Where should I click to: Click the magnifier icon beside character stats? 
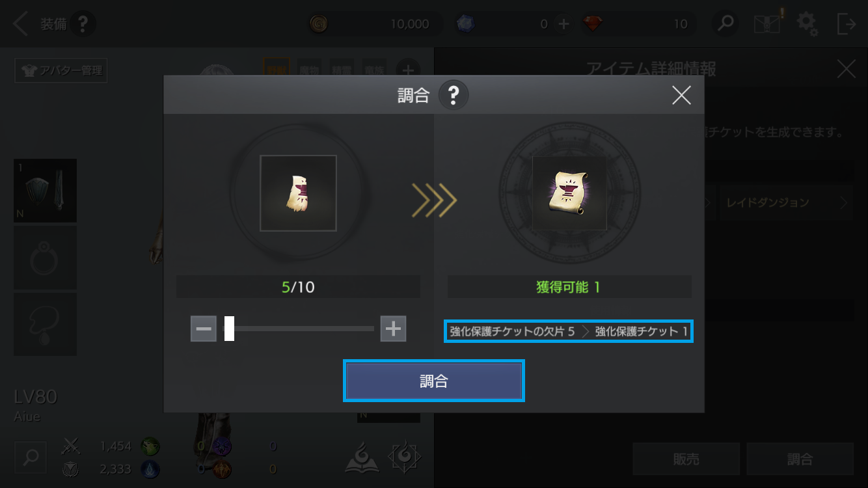(31, 457)
